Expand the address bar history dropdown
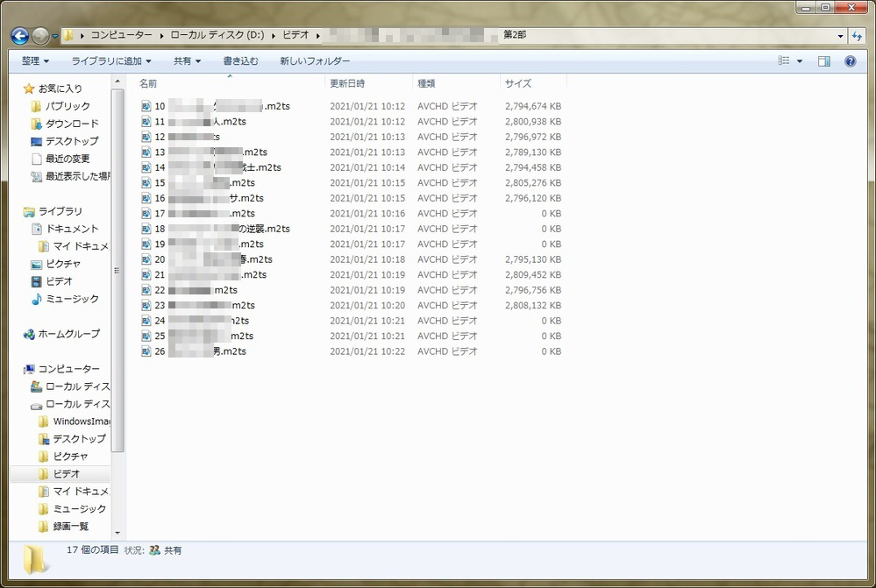This screenshot has width=876, height=588. pyautogui.click(x=840, y=36)
